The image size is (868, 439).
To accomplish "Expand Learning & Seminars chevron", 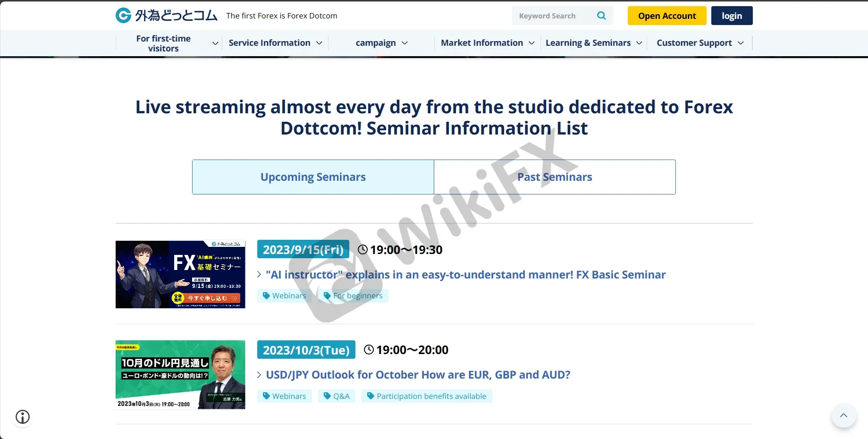I will point(639,43).
